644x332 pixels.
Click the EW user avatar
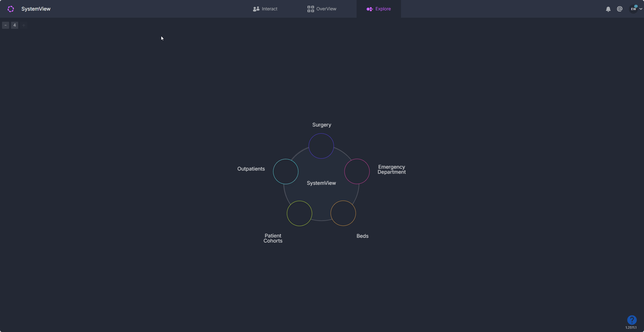(x=633, y=9)
